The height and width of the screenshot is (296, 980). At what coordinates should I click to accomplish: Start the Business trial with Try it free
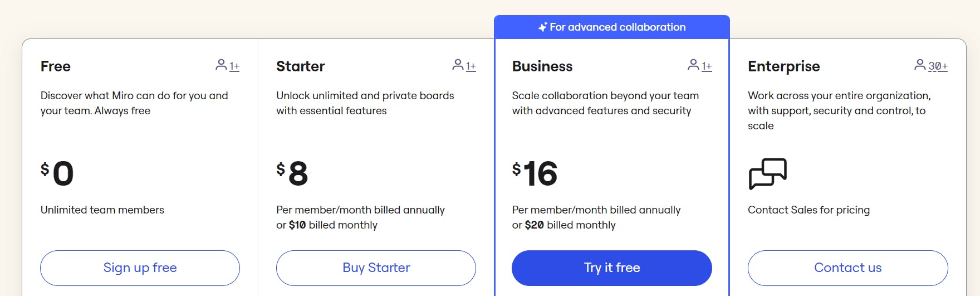coord(611,268)
